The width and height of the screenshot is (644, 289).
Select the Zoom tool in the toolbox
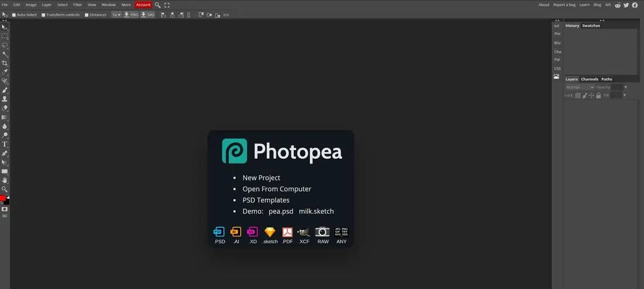tap(5, 189)
